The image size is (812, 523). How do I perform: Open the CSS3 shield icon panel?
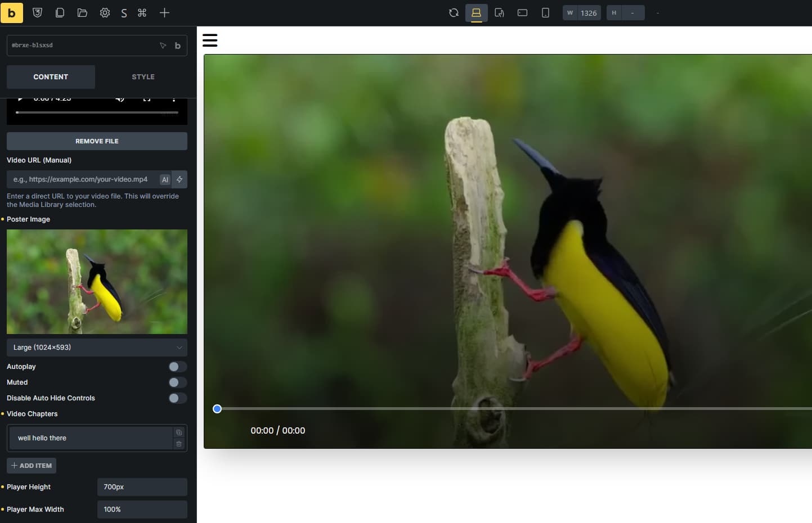(x=37, y=12)
